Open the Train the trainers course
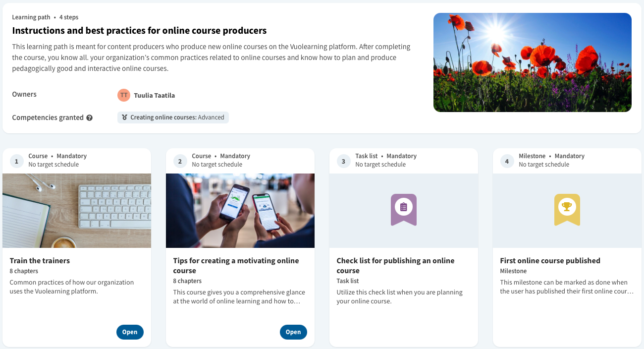 click(x=130, y=332)
